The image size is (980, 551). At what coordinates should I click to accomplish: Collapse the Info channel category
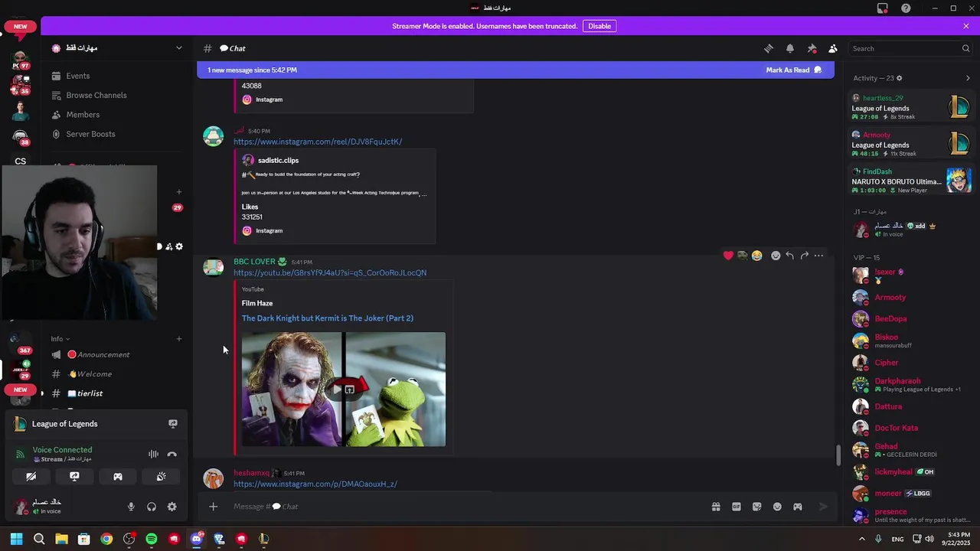tap(60, 339)
